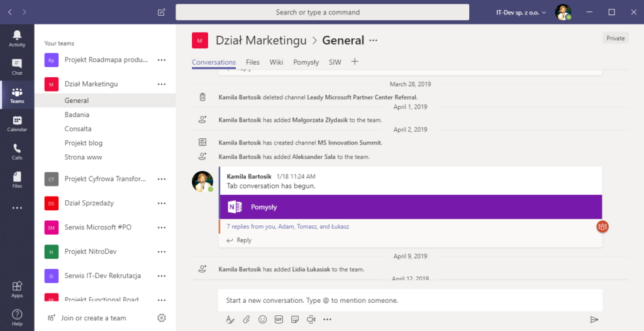The height and width of the screenshot is (331, 644).
Task: Click the OneNote icon on Pomysły card
Action: click(x=235, y=207)
